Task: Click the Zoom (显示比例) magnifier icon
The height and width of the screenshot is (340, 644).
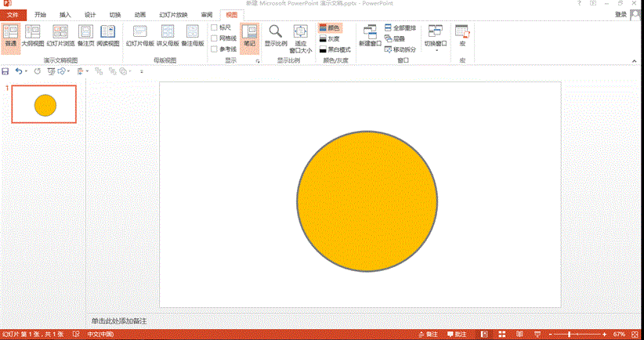Action: click(276, 35)
